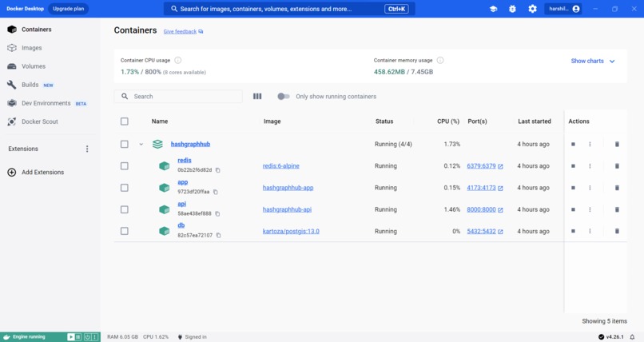Focus the global search bar in the header

point(289,9)
